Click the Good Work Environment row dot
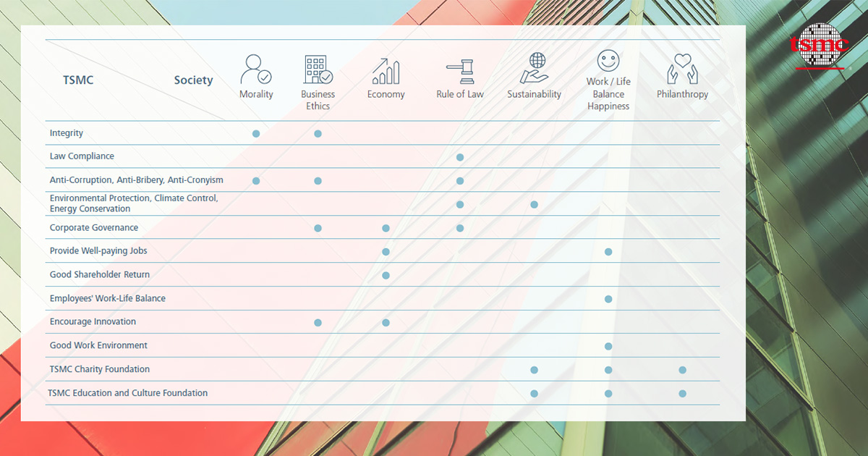This screenshot has height=456, width=868. pos(608,347)
